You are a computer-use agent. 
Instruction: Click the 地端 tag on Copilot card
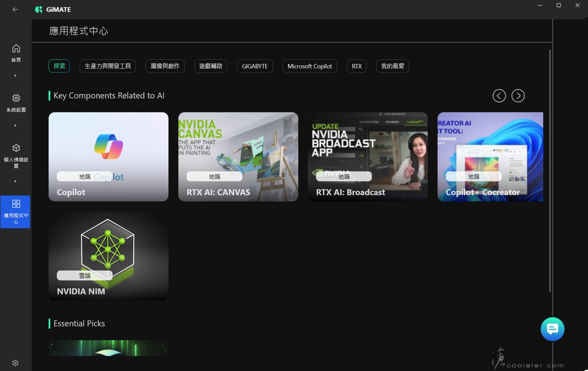pos(85,176)
